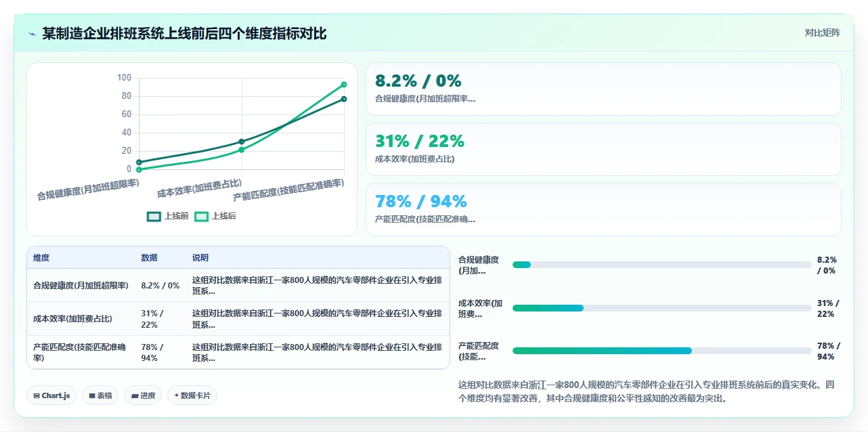Viewport: 868px width, 432px height.
Task: Click the 78% / 94% table cell
Action: coord(160,353)
